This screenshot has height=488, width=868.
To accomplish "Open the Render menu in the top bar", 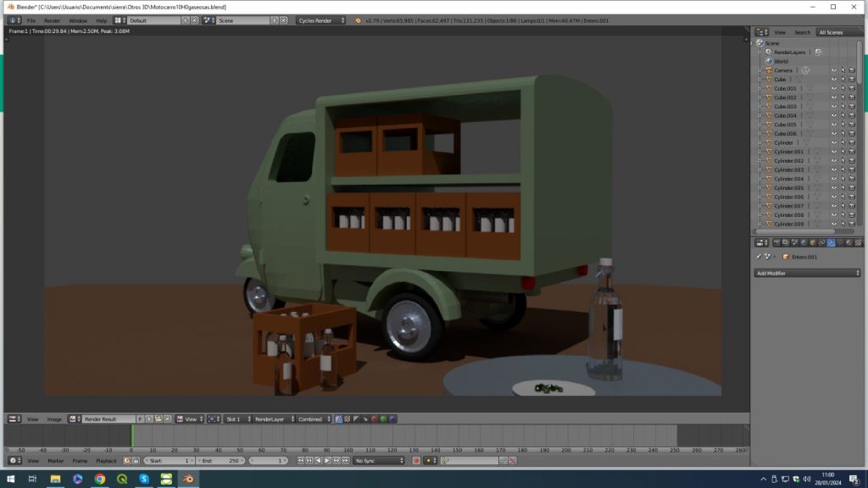I will 53,20.
